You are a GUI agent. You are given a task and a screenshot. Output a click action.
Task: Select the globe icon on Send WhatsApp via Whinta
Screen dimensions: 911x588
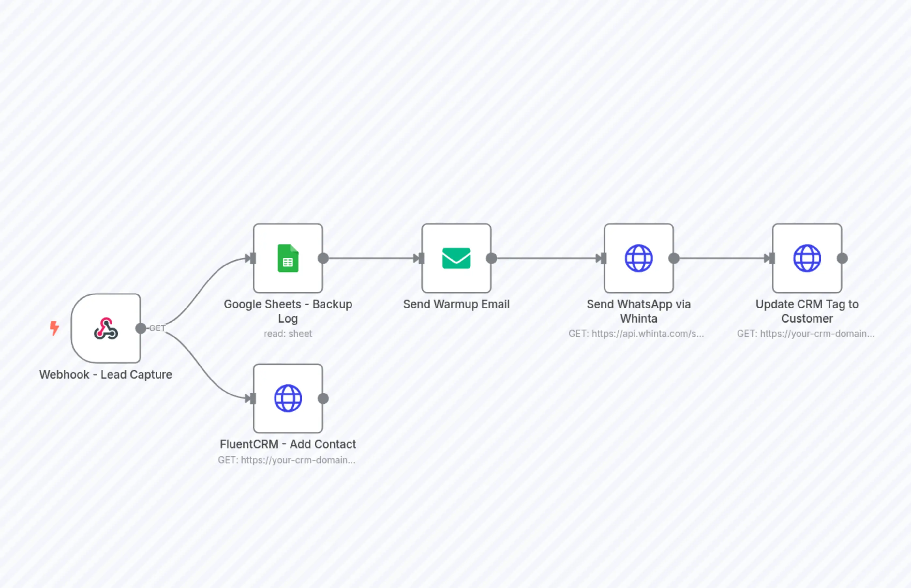click(x=638, y=258)
